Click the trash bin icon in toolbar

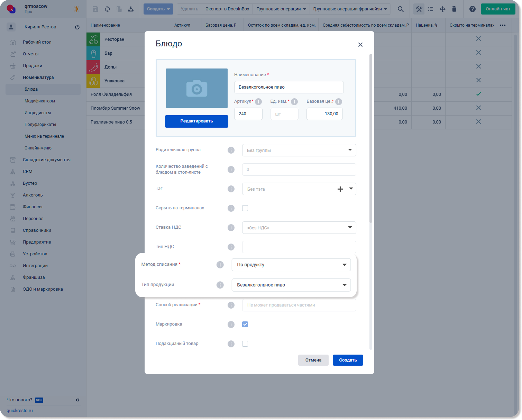(454, 9)
